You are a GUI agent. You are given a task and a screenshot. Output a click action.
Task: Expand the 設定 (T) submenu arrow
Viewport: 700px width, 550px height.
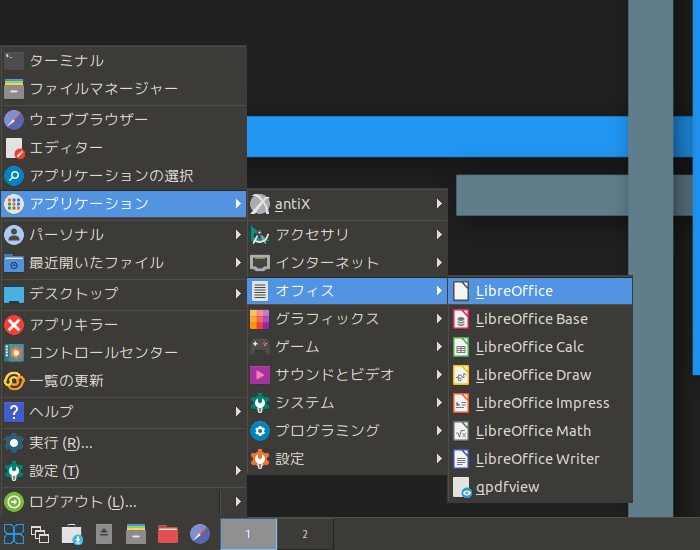click(x=238, y=471)
